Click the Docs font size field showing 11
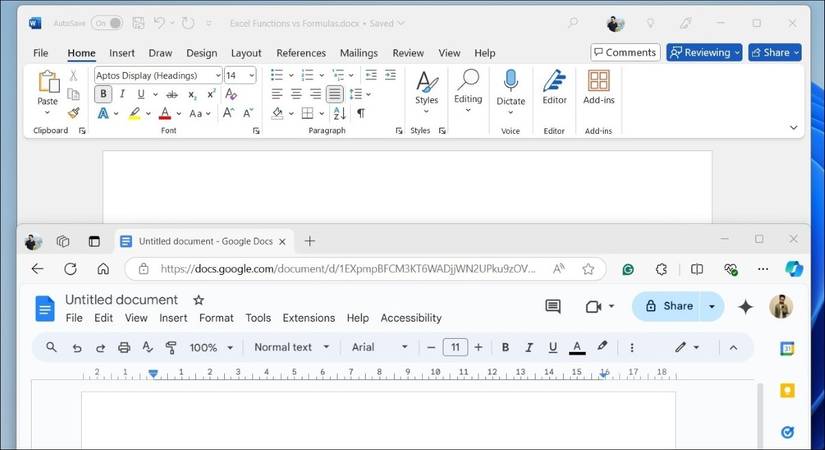 point(455,347)
